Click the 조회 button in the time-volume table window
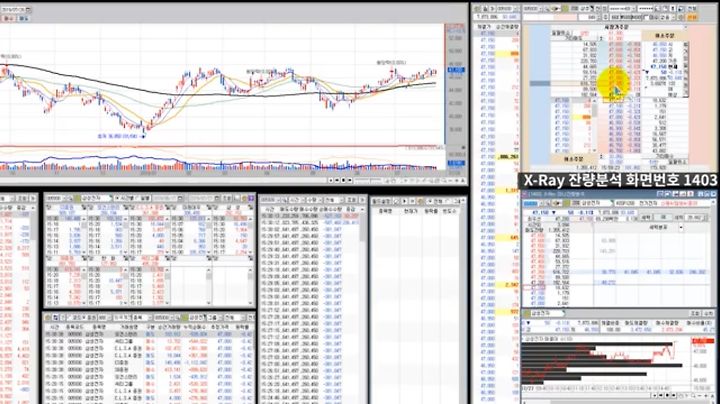The width and height of the screenshot is (720, 404). (352, 200)
